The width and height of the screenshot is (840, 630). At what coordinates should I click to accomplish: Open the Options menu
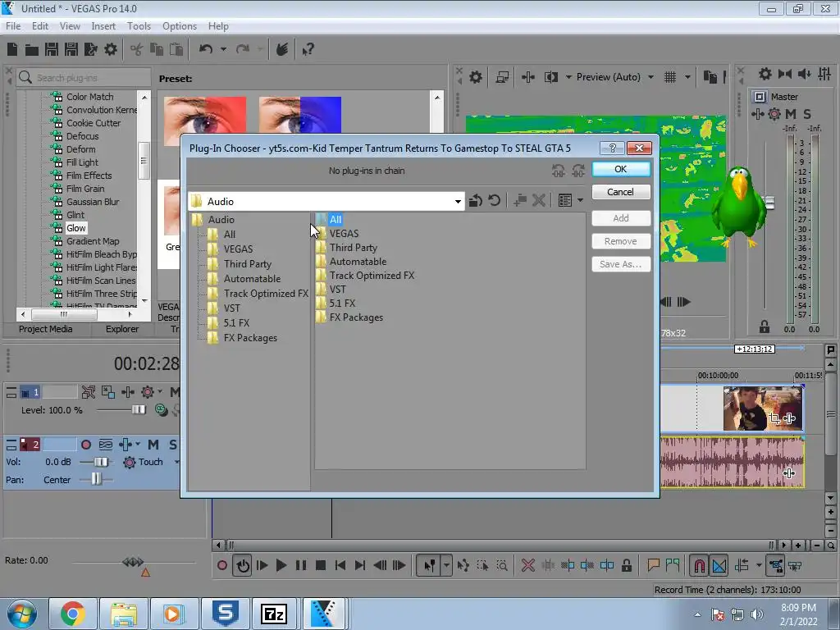click(x=180, y=26)
